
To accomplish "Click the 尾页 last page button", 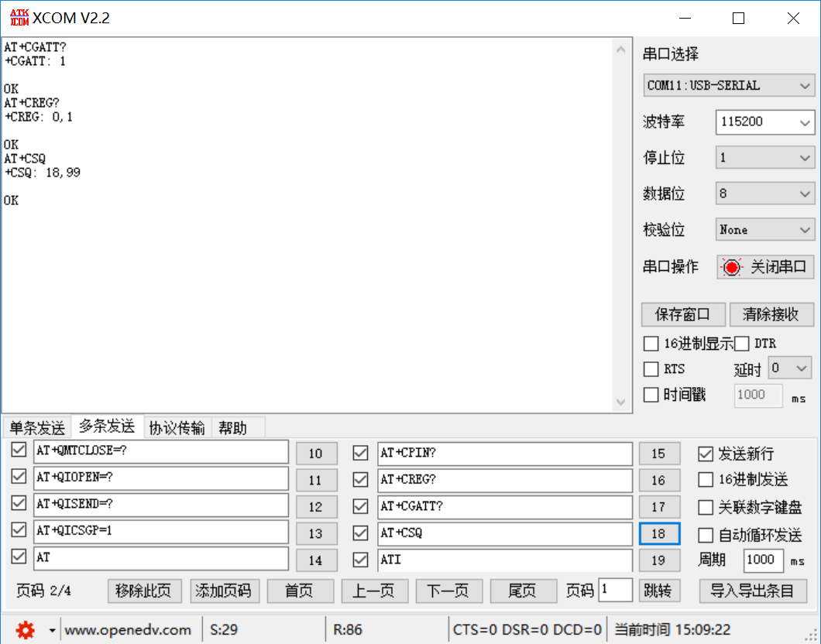I will click(523, 590).
